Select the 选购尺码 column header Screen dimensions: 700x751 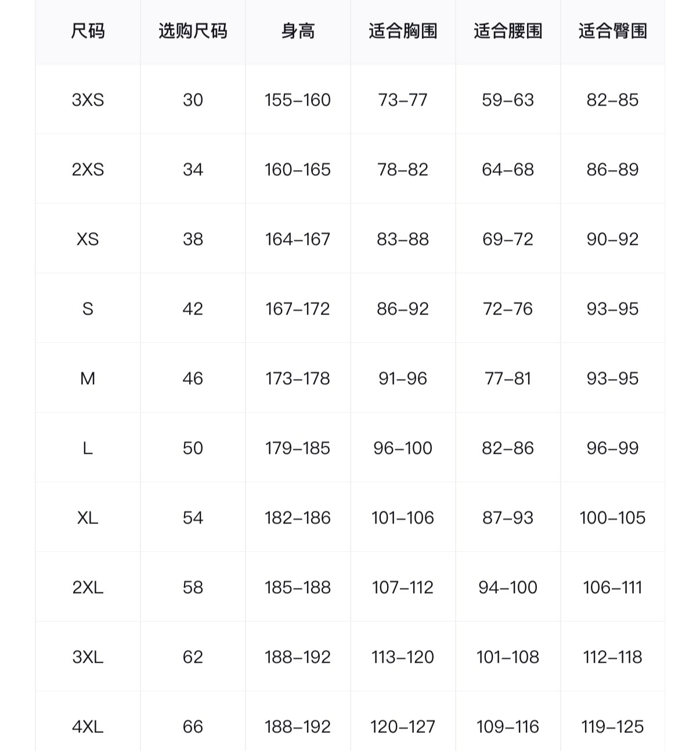point(193,31)
